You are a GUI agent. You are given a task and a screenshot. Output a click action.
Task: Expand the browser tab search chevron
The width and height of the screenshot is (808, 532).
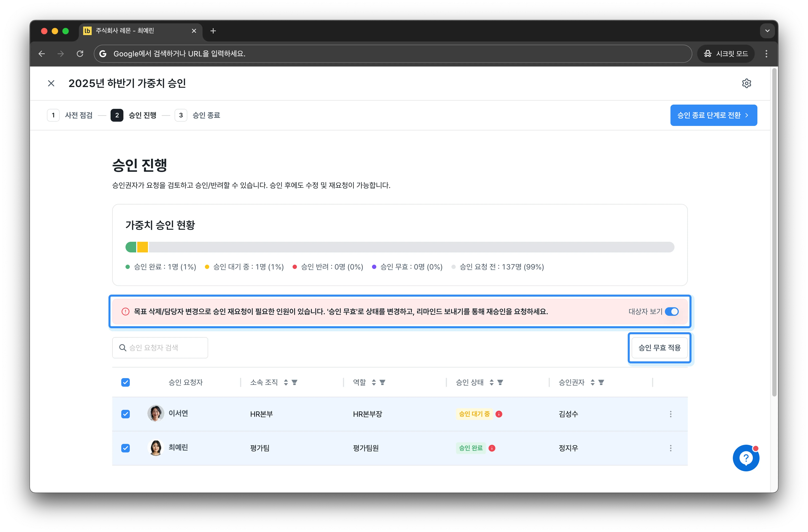click(767, 31)
